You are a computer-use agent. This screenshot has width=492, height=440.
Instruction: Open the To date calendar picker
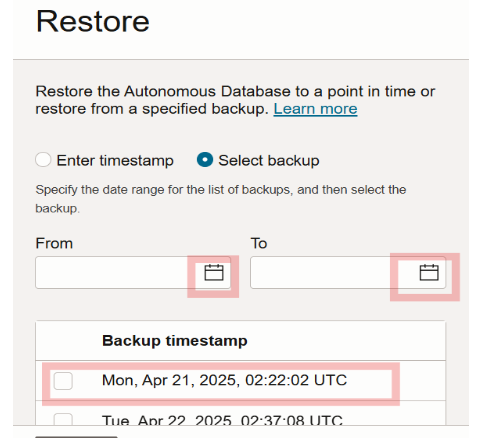pos(429,273)
